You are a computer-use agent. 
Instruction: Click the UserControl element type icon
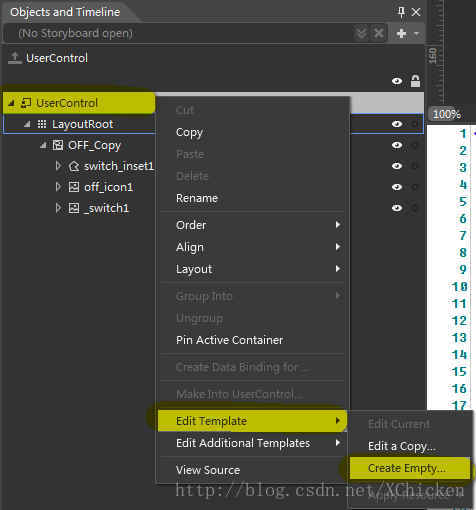click(26, 103)
